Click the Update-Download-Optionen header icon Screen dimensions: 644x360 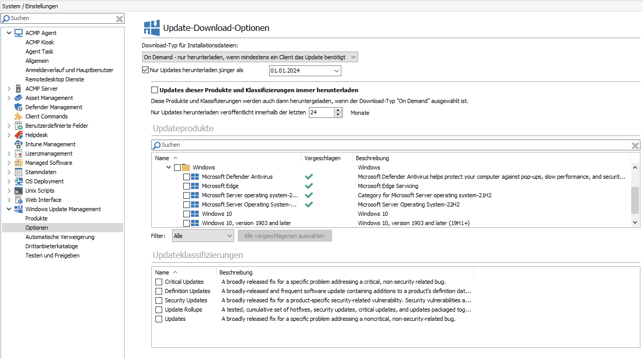pos(151,28)
